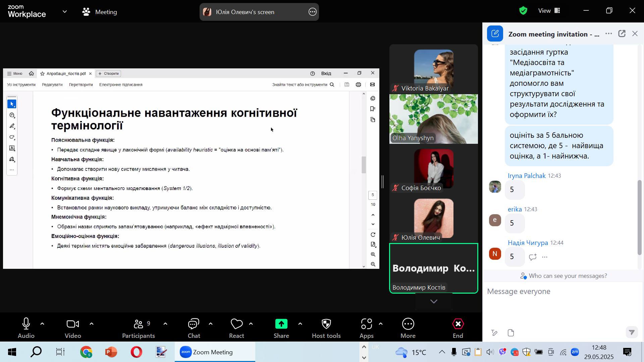The width and height of the screenshot is (644, 362).
Task: Open the Participants panel
Action: (x=138, y=328)
